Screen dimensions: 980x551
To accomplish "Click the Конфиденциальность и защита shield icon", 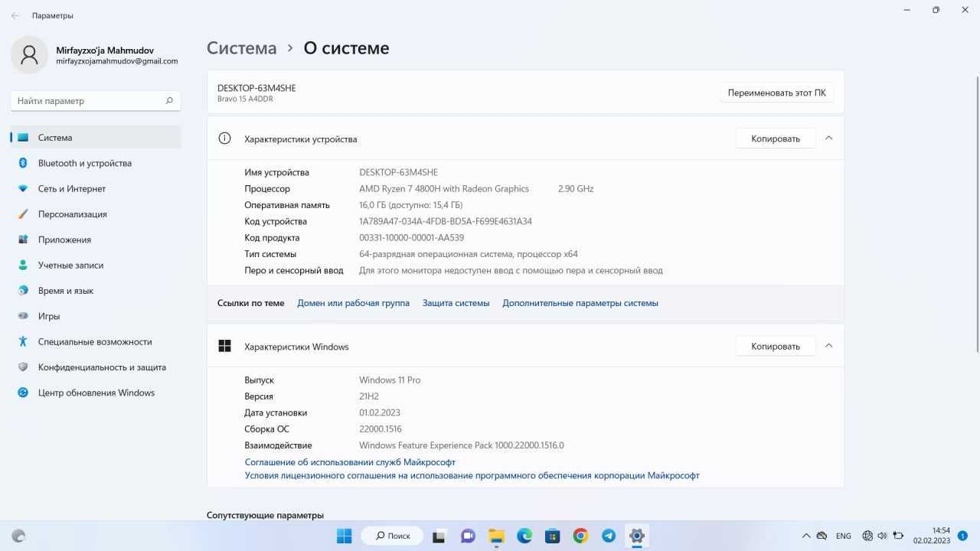I will [x=23, y=367].
